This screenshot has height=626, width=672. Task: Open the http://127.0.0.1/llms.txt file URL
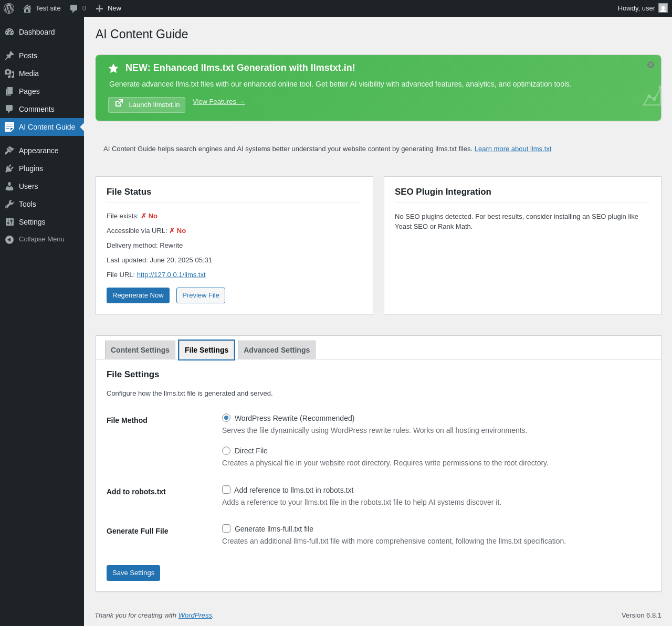(171, 275)
